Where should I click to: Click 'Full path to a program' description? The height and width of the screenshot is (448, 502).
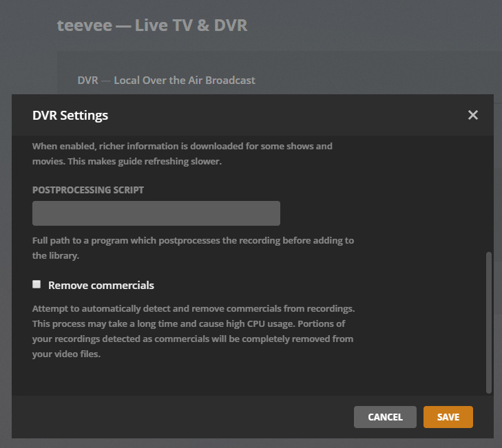(193, 248)
